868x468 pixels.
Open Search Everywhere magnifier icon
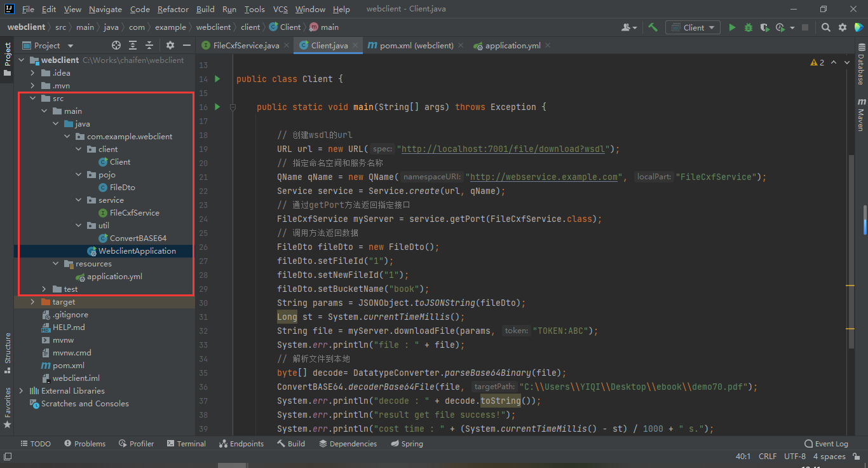coord(825,27)
